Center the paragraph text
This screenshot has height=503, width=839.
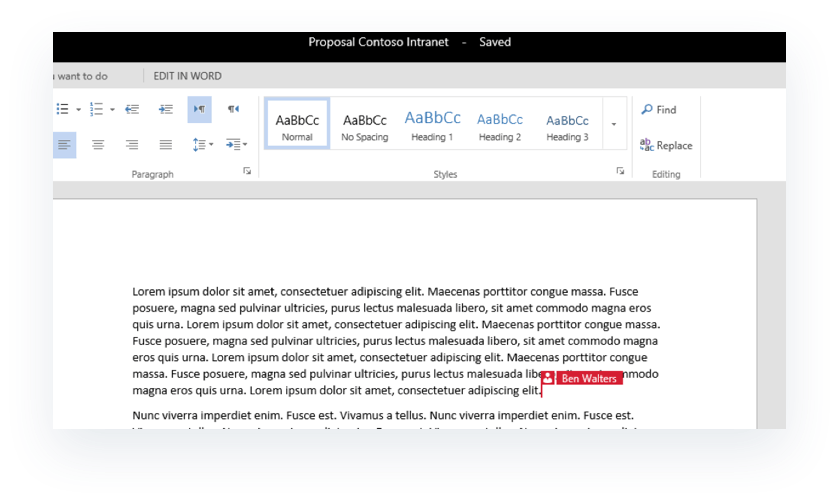pos(98,144)
